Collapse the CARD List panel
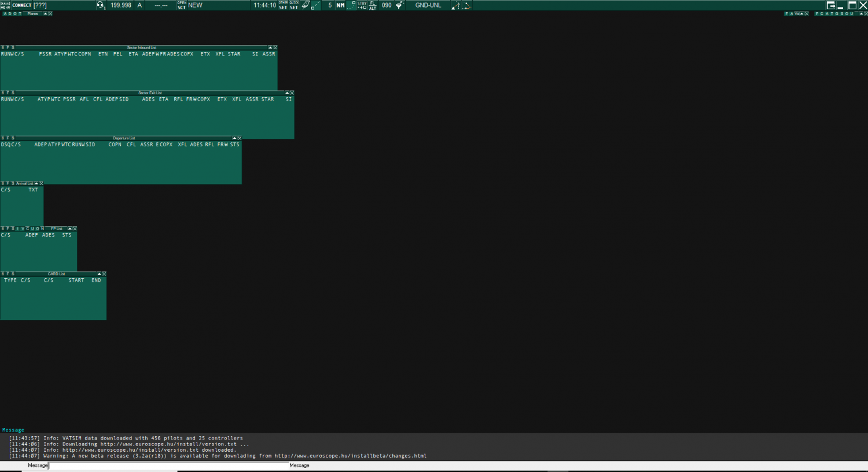This screenshot has height=472, width=868. point(99,274)
